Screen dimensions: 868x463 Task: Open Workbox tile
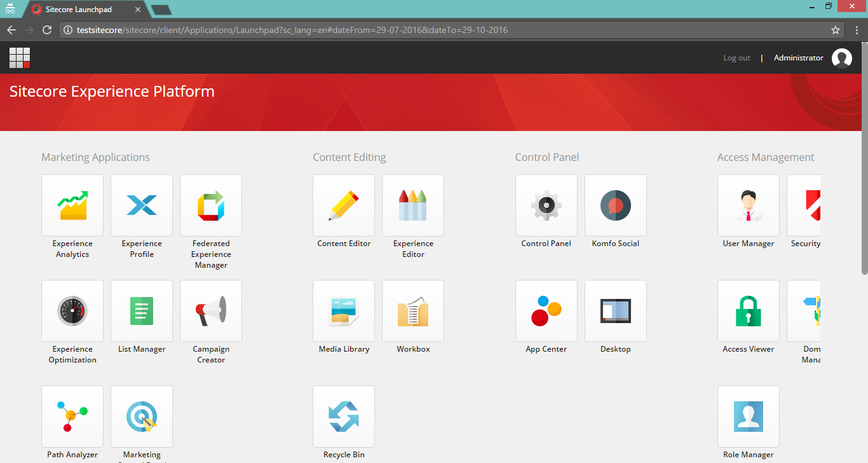coord(413,311)
